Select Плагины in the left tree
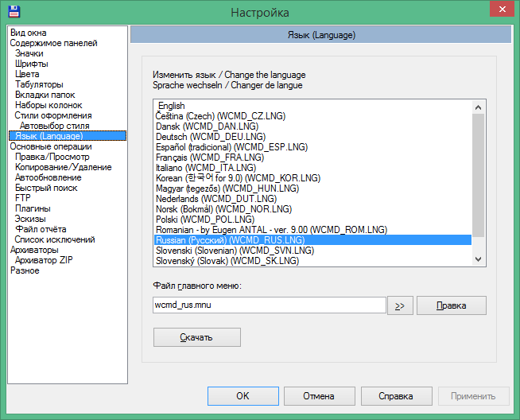 coord(33,208)
